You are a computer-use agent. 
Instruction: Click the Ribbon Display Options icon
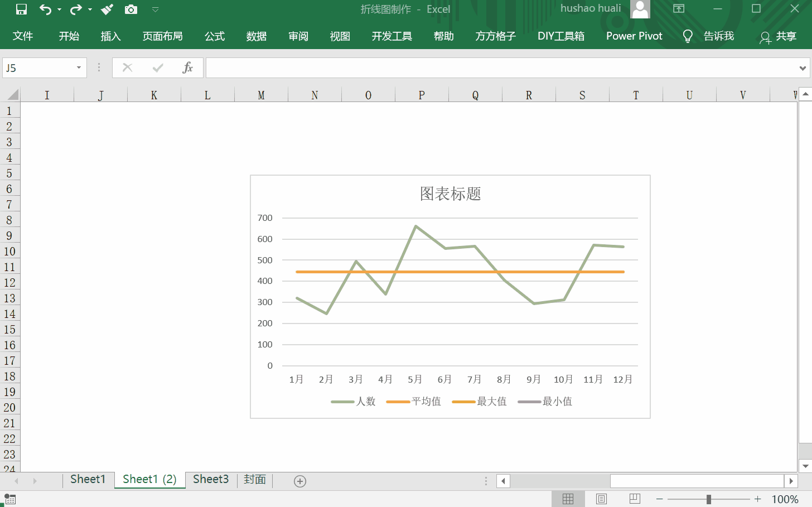(679, 8)
